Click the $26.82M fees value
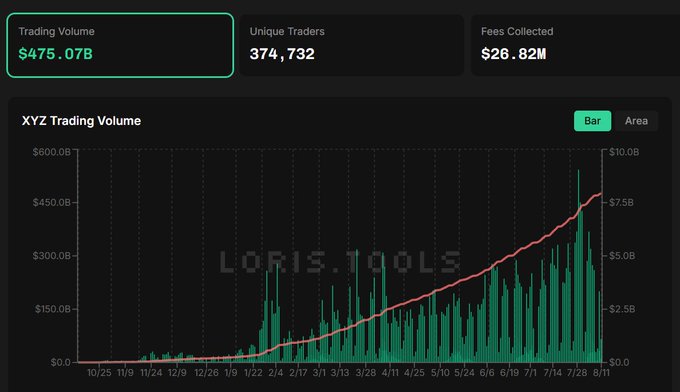This screenshot has height=392, width=680. pos(513,54)
